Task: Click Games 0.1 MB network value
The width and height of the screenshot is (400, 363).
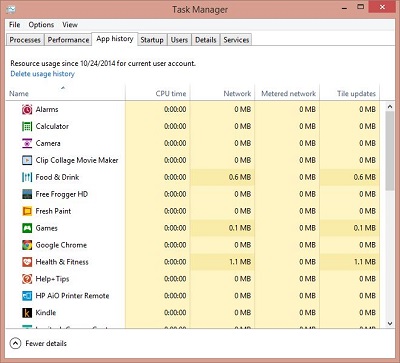Action: point(240,228)
